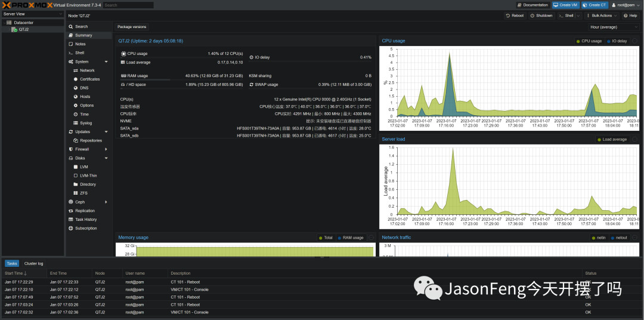This screenshot has width=644, height=320.
Task: Click the Create VM button
Action: pos(565,5)
